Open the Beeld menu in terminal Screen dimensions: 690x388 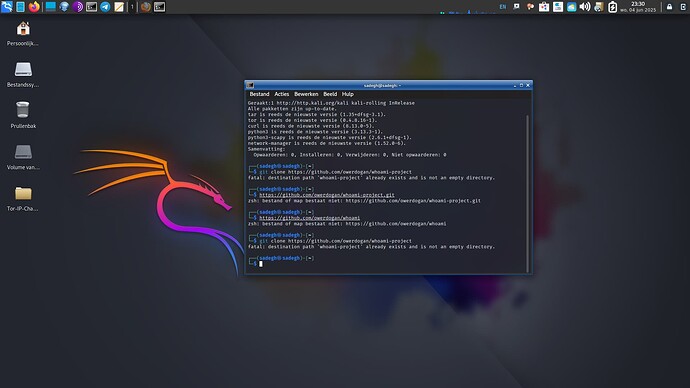coord(330,94)
